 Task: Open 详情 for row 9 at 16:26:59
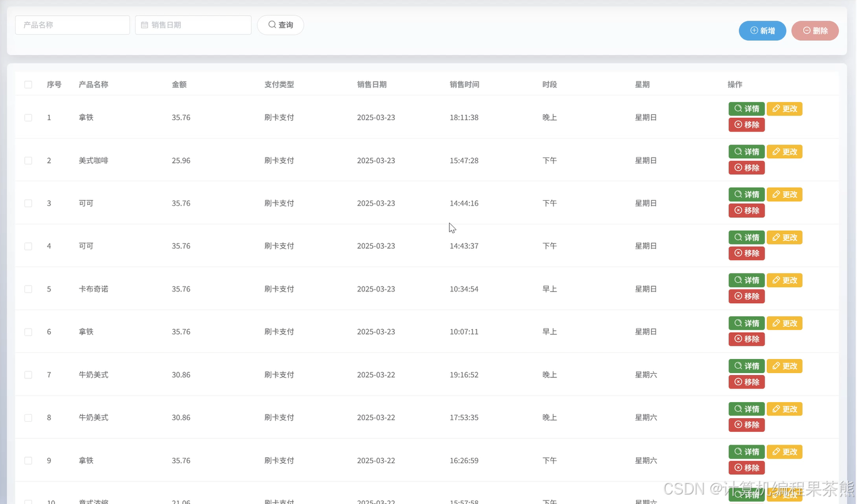point(746,452)
